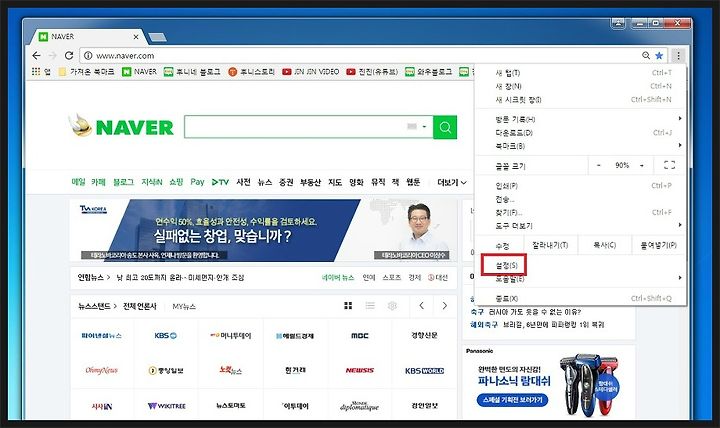Open newsstand settings gear icon
Viewport: 720px width, 428px height.
[x=392, y=305]
